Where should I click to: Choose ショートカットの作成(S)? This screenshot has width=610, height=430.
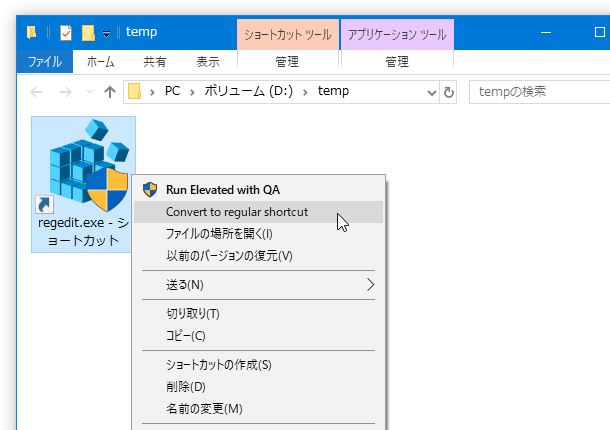[x=258, y=365]
